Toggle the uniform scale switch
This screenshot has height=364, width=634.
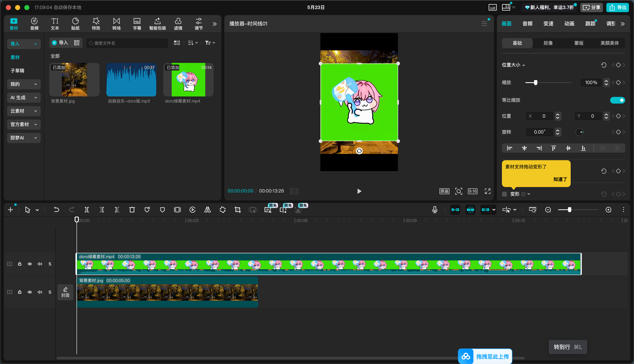coord(617,100)
